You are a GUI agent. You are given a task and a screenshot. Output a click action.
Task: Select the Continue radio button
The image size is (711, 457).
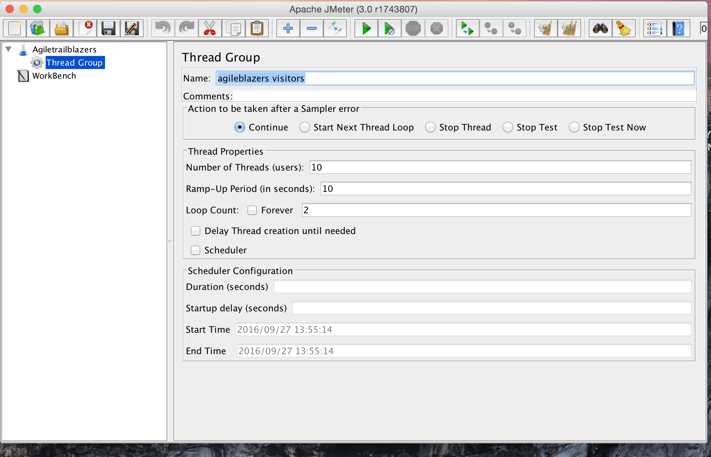(239, 127)
